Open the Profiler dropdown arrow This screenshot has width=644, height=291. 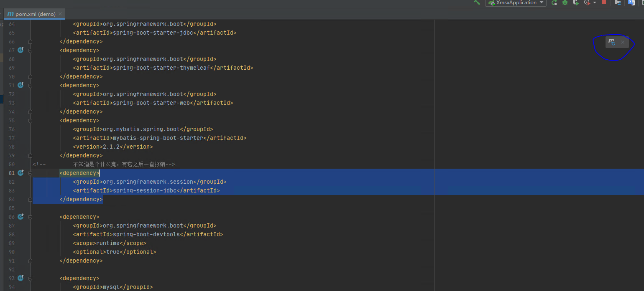pyautogui.click(x=595, y=3)
